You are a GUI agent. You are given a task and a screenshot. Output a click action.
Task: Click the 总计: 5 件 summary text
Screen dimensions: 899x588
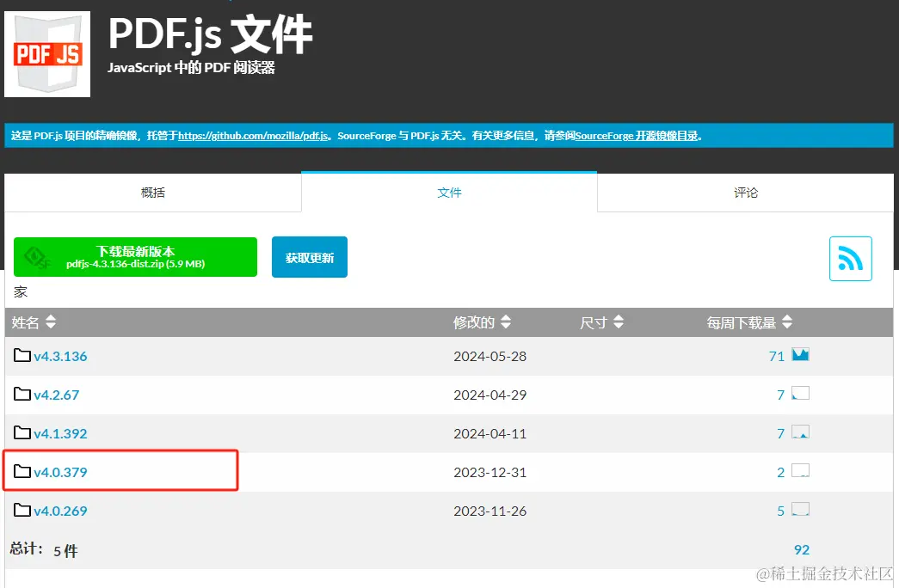tap(44, 550)
